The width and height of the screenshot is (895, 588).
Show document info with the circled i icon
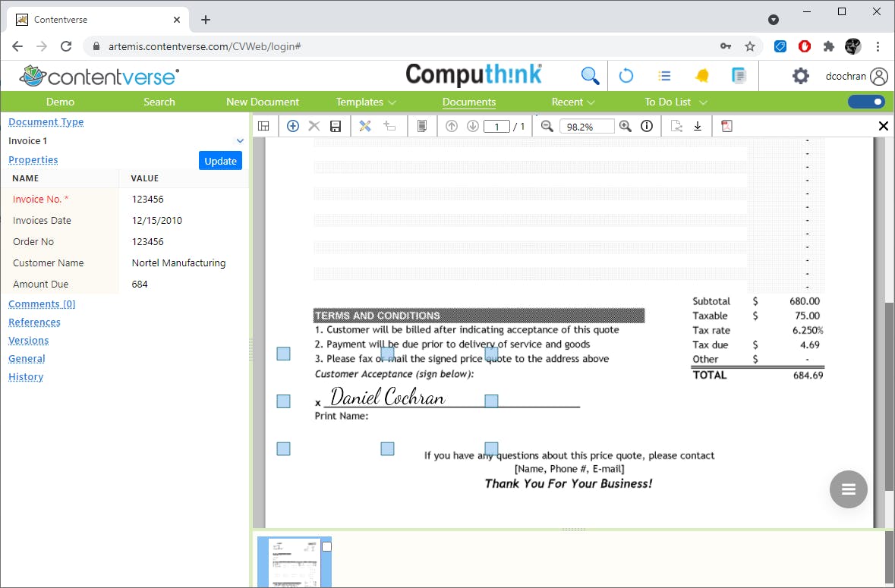[647, 126]
